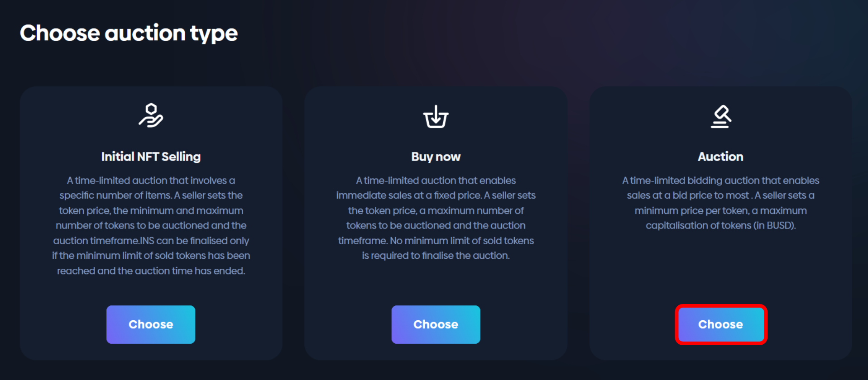The width and height of the screenshot is (868, 380).
Task: Click the "Buy now" card heading
Action: click(436, 157)
